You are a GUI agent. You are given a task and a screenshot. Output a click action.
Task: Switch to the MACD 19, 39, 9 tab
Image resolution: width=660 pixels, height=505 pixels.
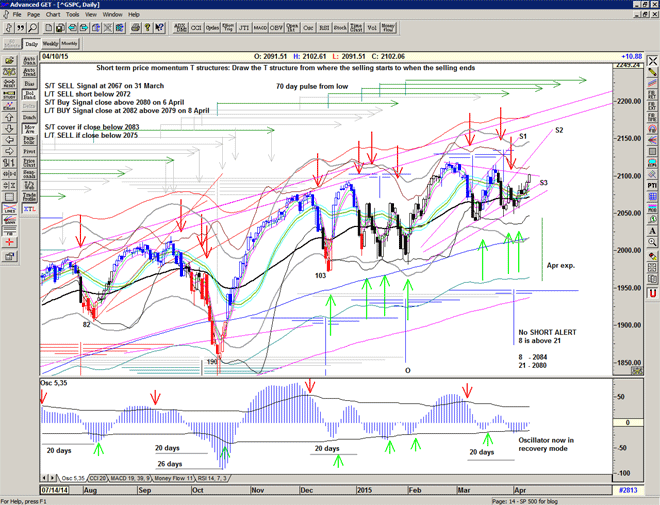(x=135, y=480)
